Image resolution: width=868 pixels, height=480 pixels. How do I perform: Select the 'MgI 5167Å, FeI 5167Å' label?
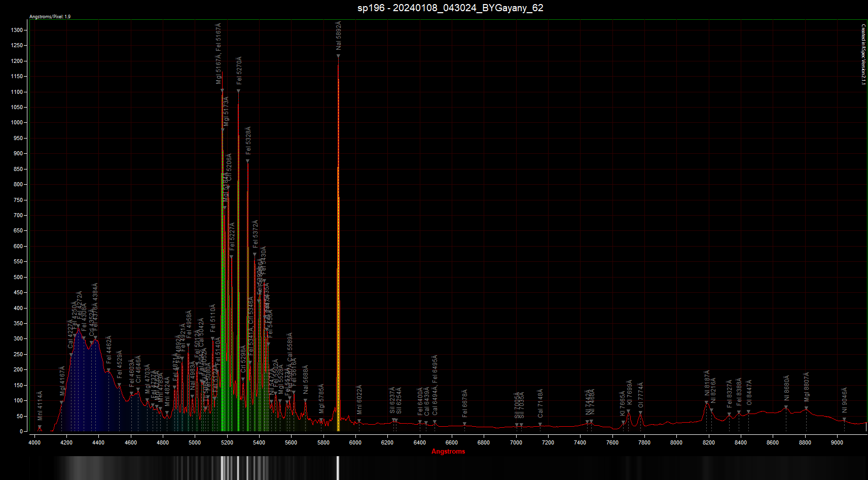pos(219,53)
